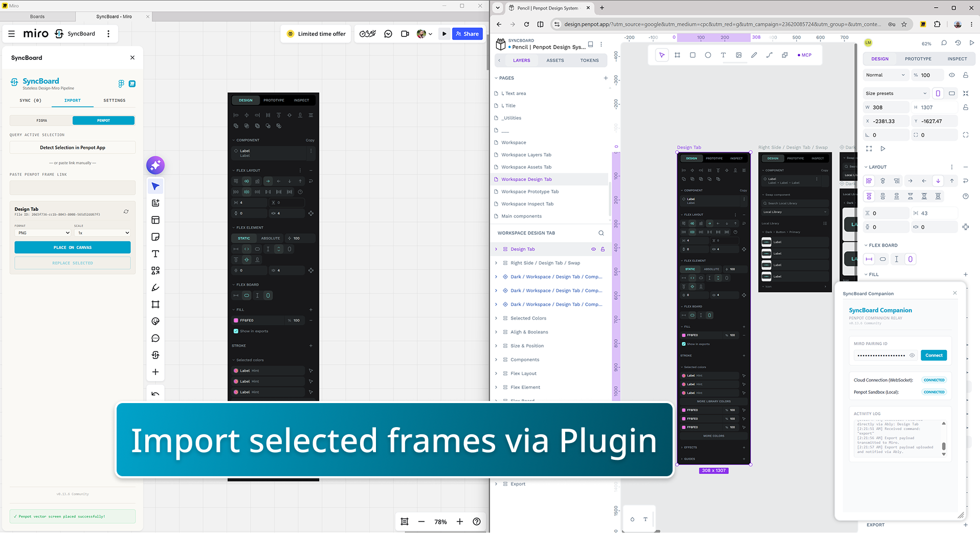The height and width of the screenshot is (533, 980).
Task: Click Detect Selection in Penpot App
Action: [x=73, y=148]
